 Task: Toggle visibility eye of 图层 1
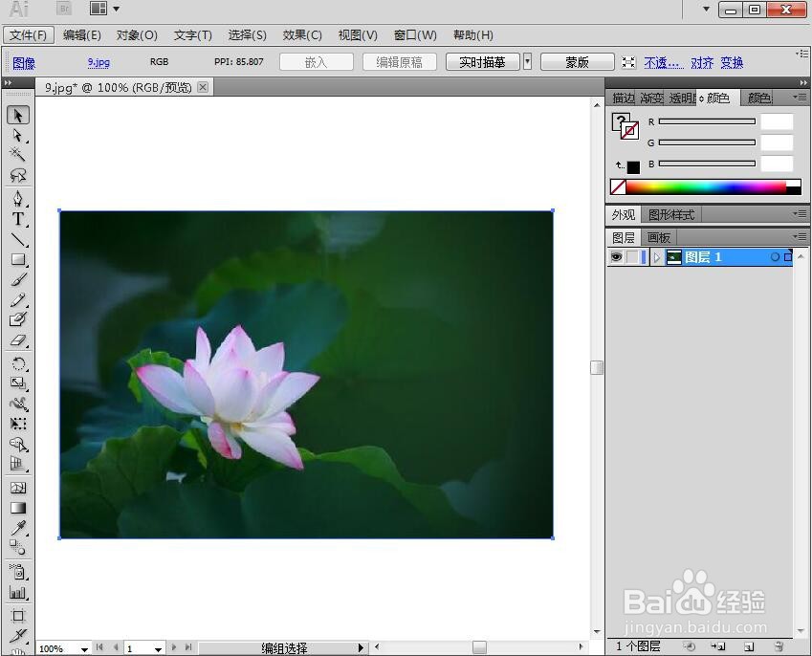point(616,257)
